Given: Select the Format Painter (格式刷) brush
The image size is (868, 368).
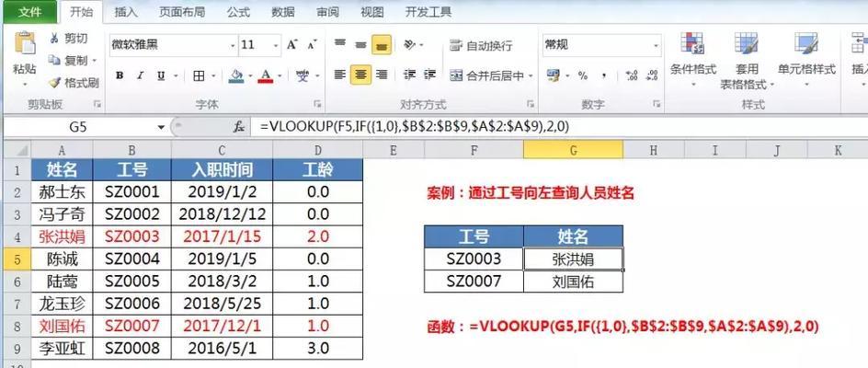Looking at the screenshot, I should click(54, 83).
